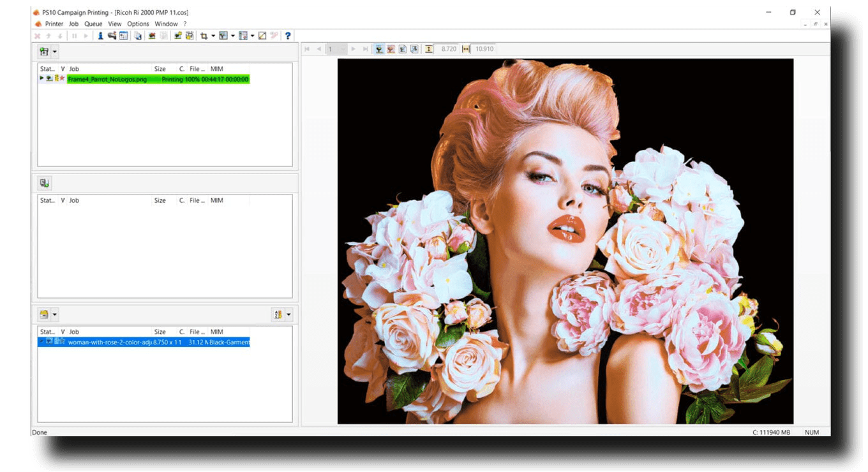Open the Printer menu

pyautogui.click(x=54, y=24)
